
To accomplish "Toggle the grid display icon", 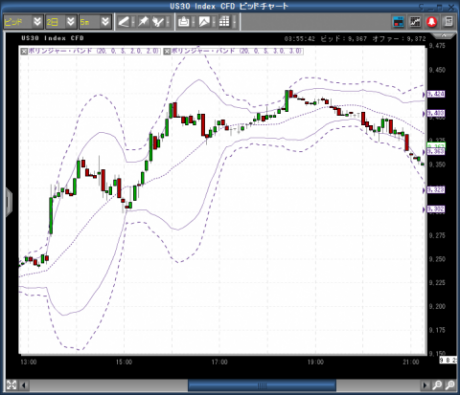I will pos(224,22).
